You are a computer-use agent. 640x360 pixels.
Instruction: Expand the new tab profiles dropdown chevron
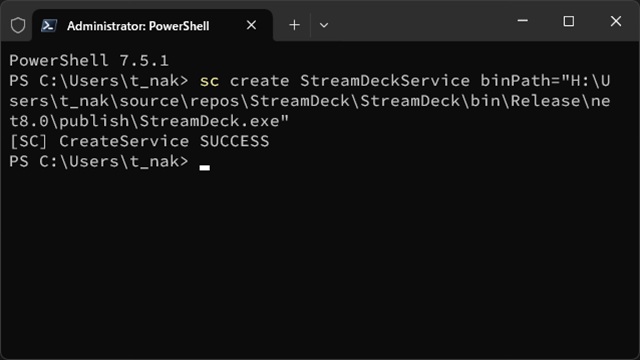point(324,25)
